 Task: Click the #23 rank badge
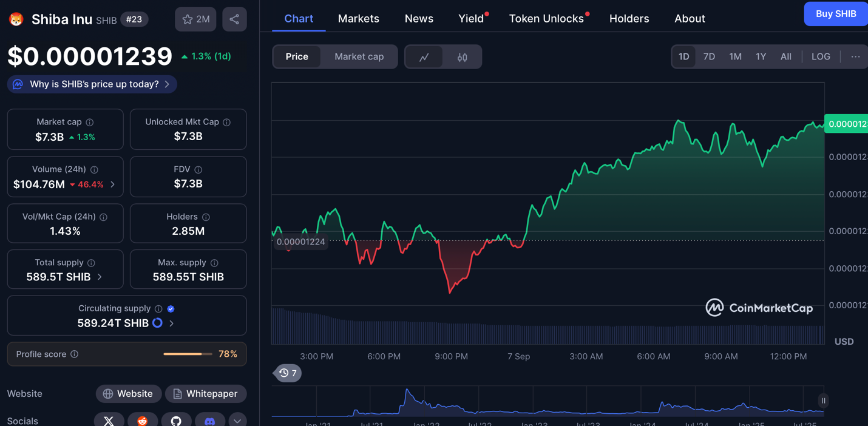pyautogui.click(x=134, y=19)
